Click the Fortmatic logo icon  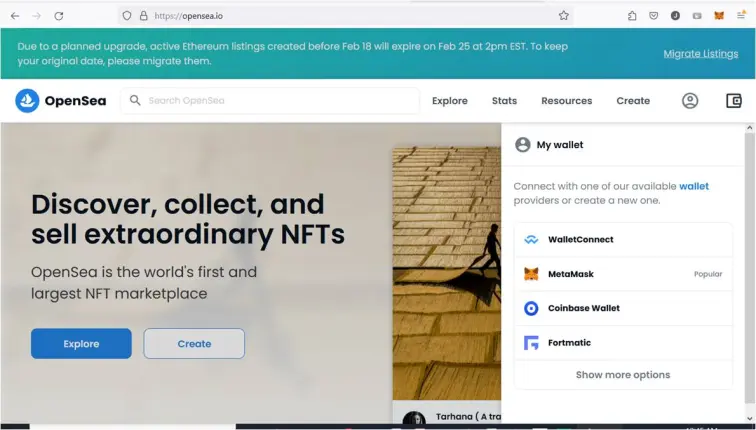531,343
